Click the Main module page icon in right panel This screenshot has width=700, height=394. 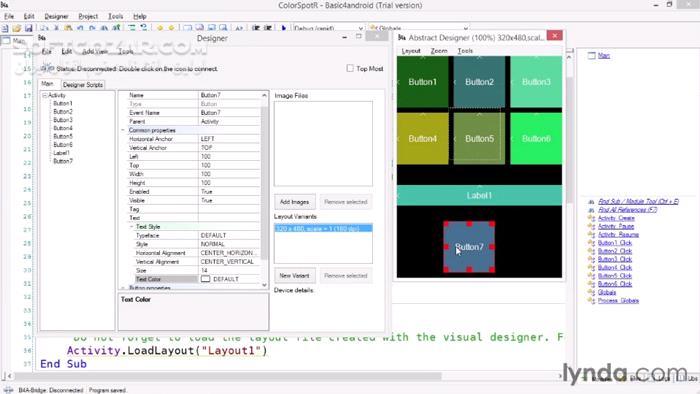click(x=592, y=55)
